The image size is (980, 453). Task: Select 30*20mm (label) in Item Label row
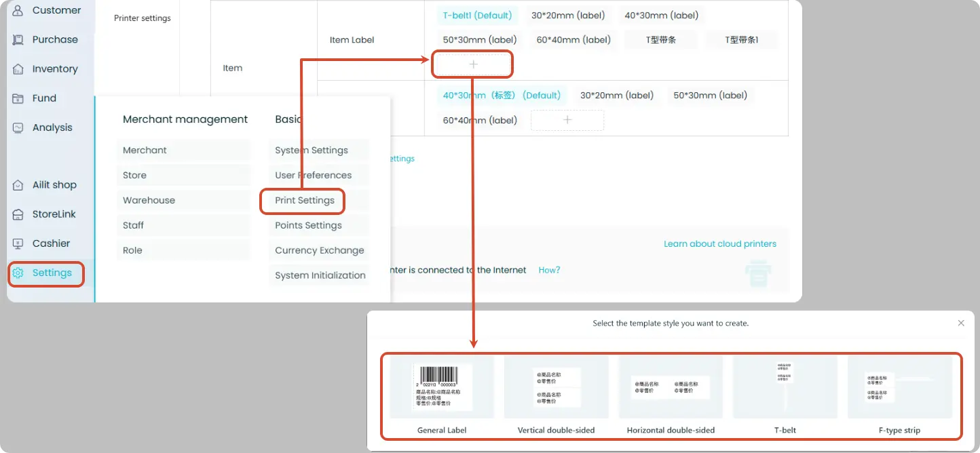click(x=567, y=15)
